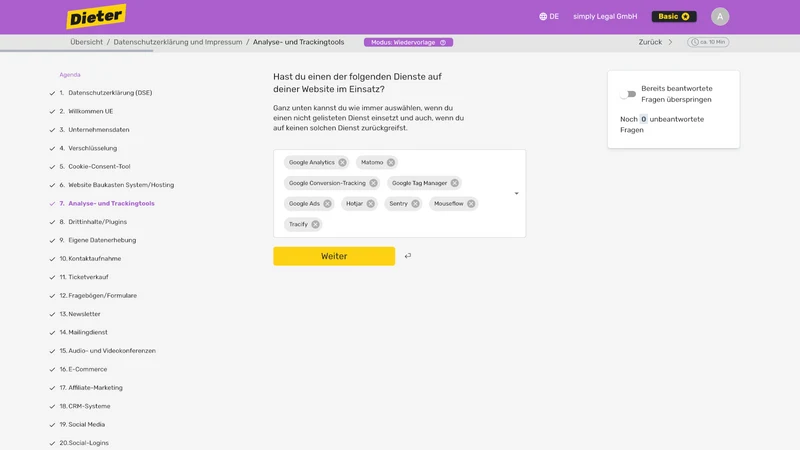Screen dimensions: 800x450
Task: Click the unanswered questions count 0
Action: (643, 119)
